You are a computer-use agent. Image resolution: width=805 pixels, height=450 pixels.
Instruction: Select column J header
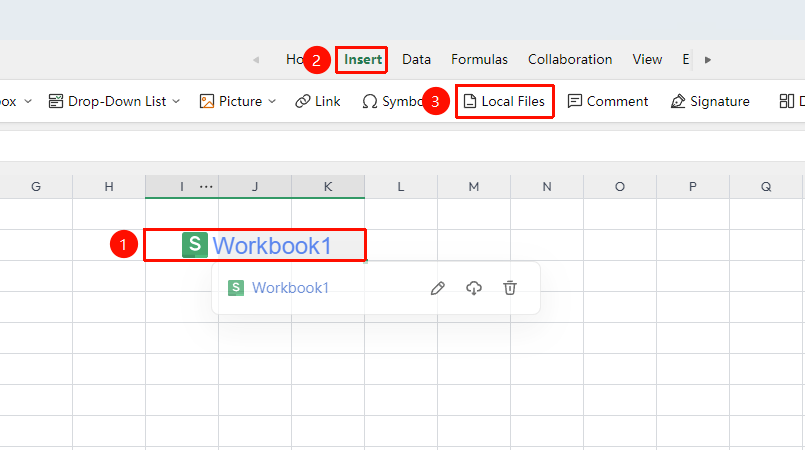click(255, 187)
